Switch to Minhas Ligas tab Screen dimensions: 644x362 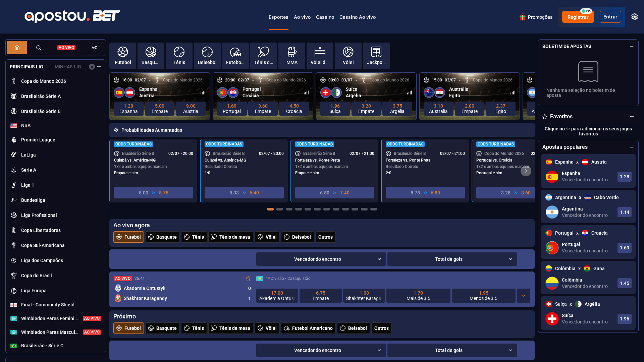click(70, 67)
